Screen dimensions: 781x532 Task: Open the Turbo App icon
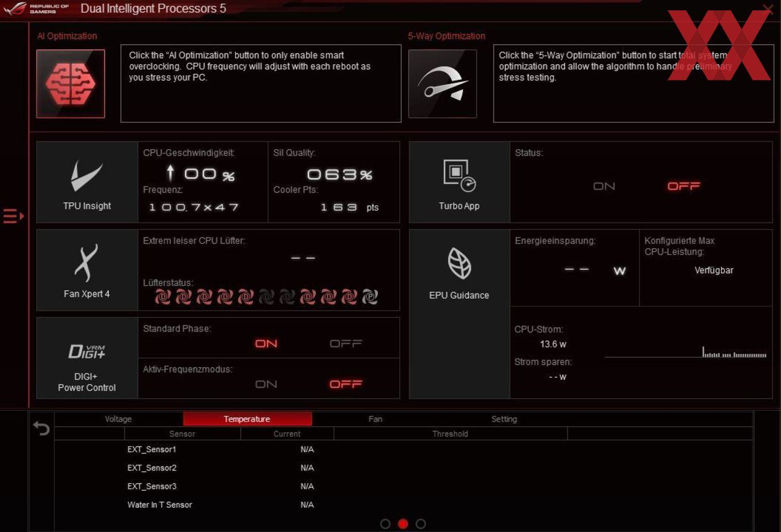[459, 176]
